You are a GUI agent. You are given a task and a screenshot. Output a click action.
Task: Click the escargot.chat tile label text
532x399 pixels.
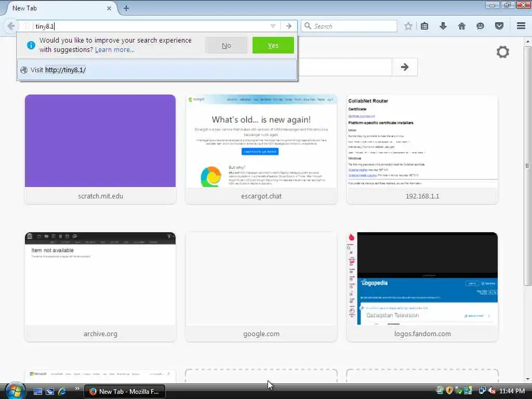pos(261,196)
